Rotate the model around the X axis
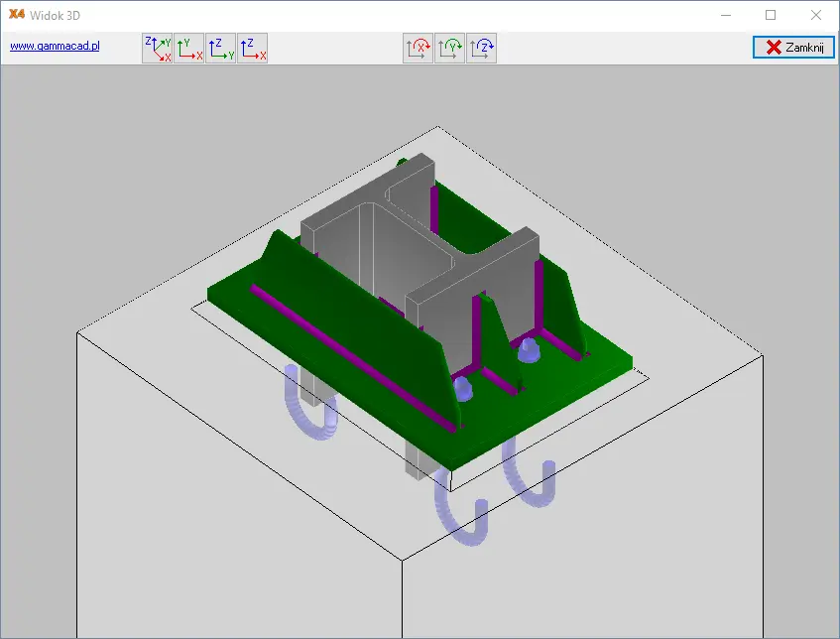 point(419,48)
